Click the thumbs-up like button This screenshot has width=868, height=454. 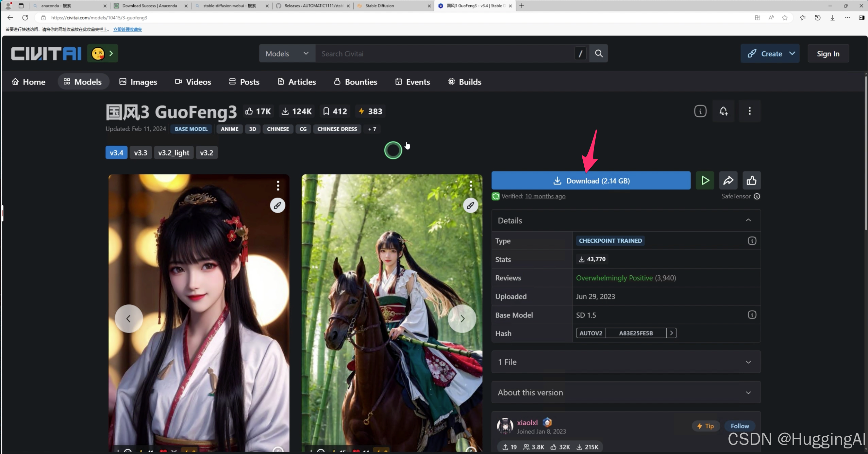point(751,181)
